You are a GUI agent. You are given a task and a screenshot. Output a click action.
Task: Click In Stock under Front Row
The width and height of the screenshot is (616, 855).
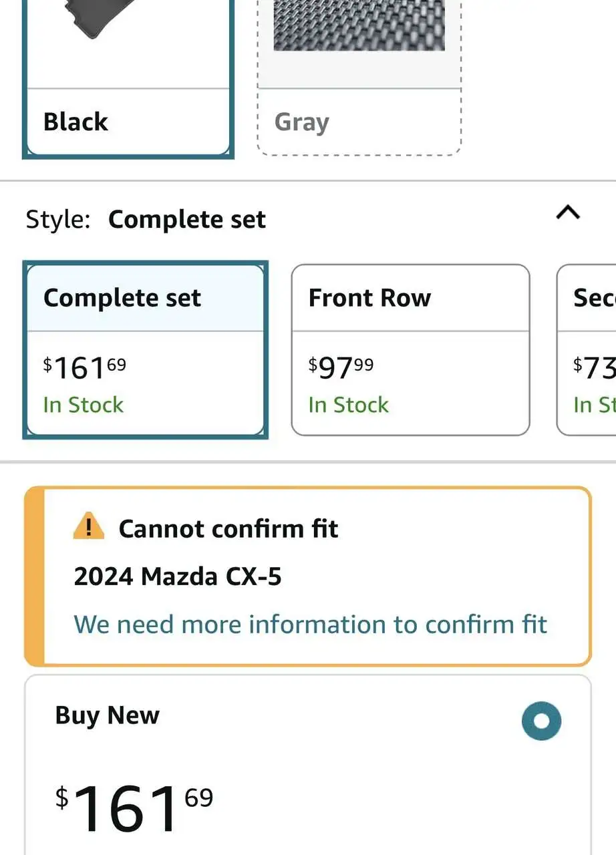[348, 405]
